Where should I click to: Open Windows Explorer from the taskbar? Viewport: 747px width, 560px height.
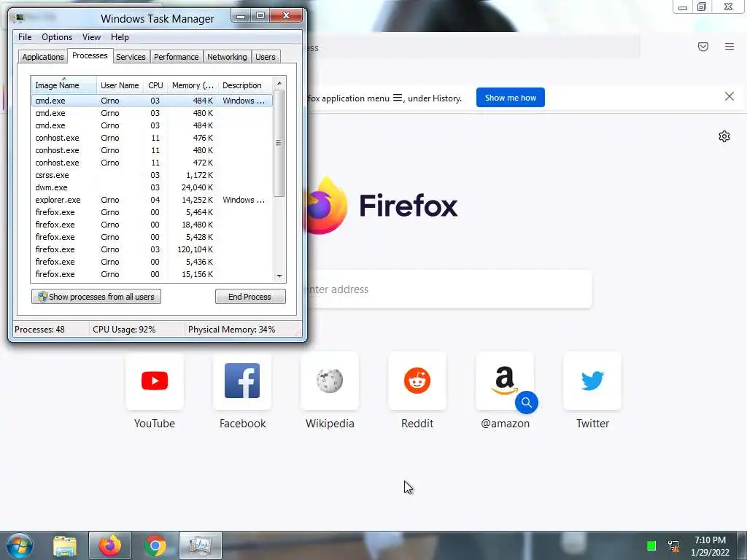[65, 546]
